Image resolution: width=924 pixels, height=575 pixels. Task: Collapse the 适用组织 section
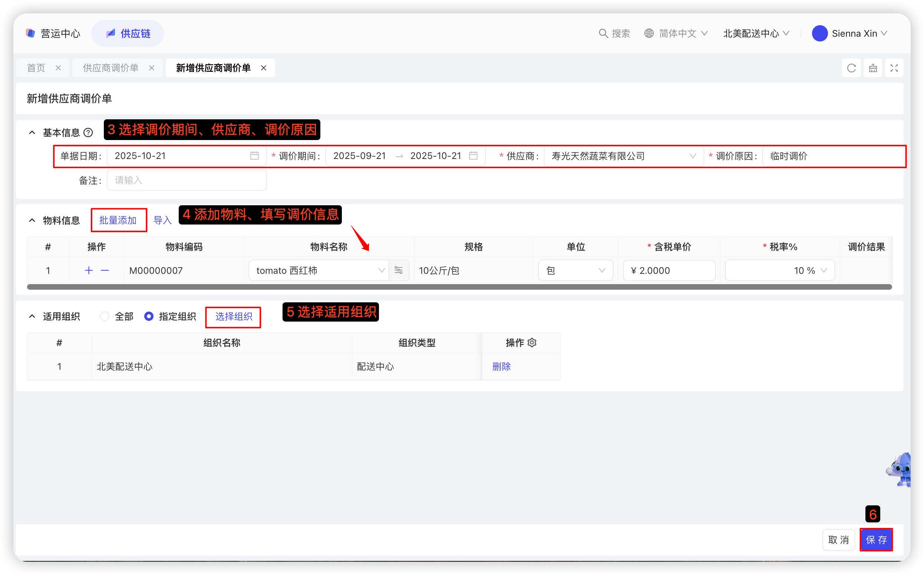(x=32, y=316)
